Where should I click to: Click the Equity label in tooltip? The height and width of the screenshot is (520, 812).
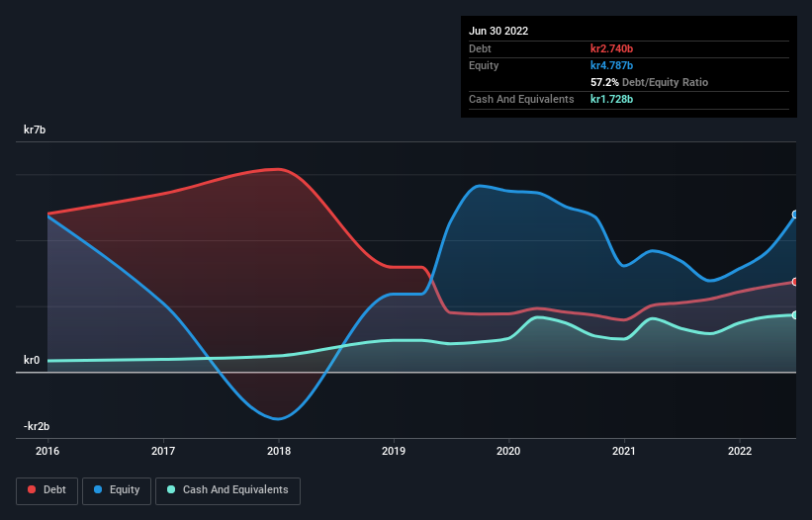484,65
